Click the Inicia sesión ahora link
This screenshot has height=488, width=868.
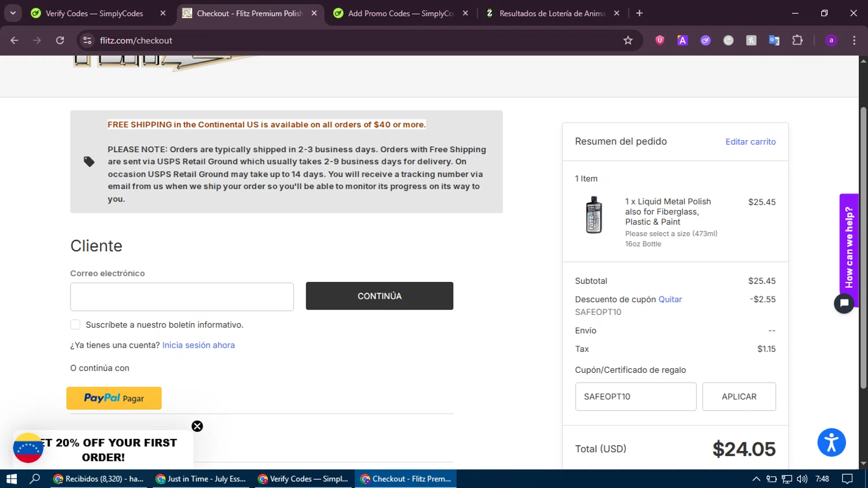[198, 345]
